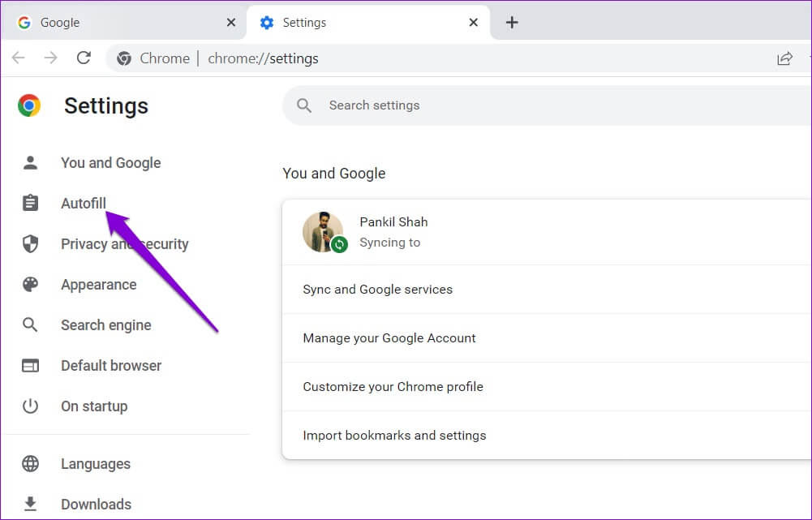This screenshot has width=812, height=520.
Task: Reload the page with refresh icon
Action: pos(84,58)
